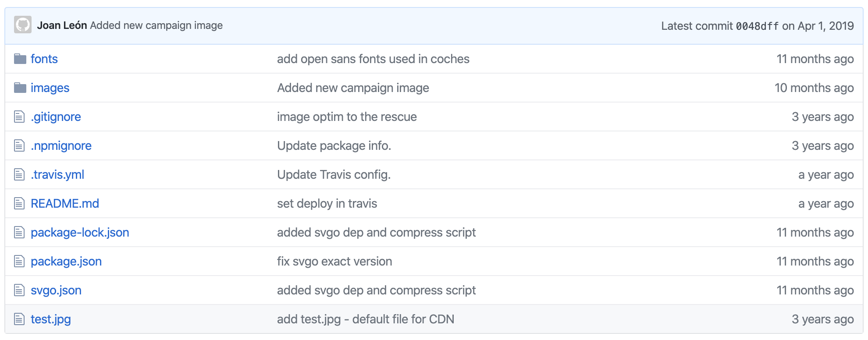Click the README.md file icon
Viewport: 868px width, 340px height.
click(19, 203)
